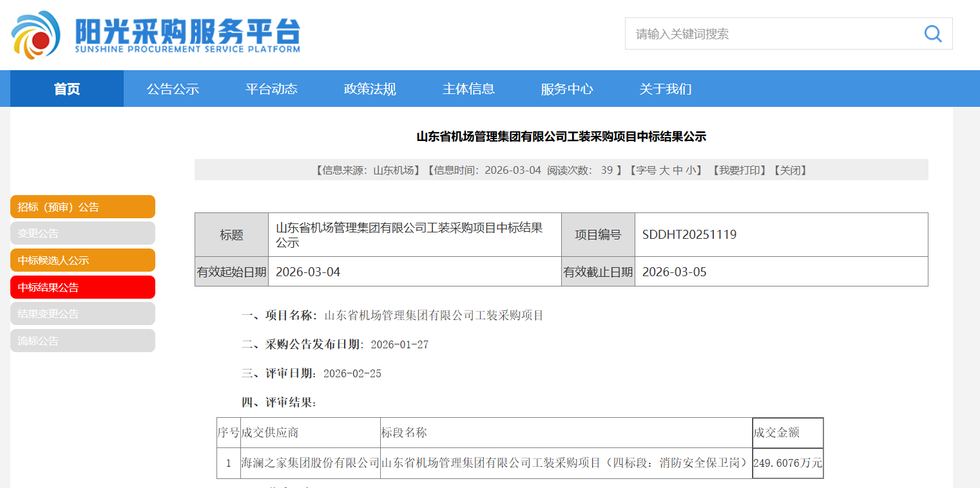Navigate to 关于我们 page
This screenshot has width=980, height=488.
click(x=666, y=89)
